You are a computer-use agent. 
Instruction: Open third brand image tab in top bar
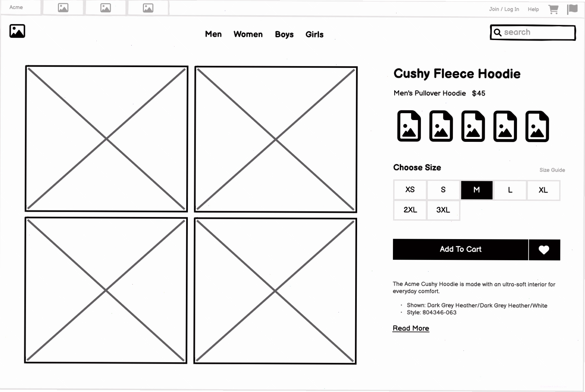pyautogui.click(x=148, y=8)
